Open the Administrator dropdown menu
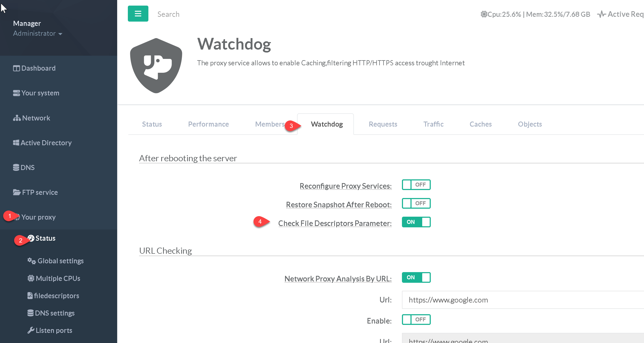 pos(38,34)
